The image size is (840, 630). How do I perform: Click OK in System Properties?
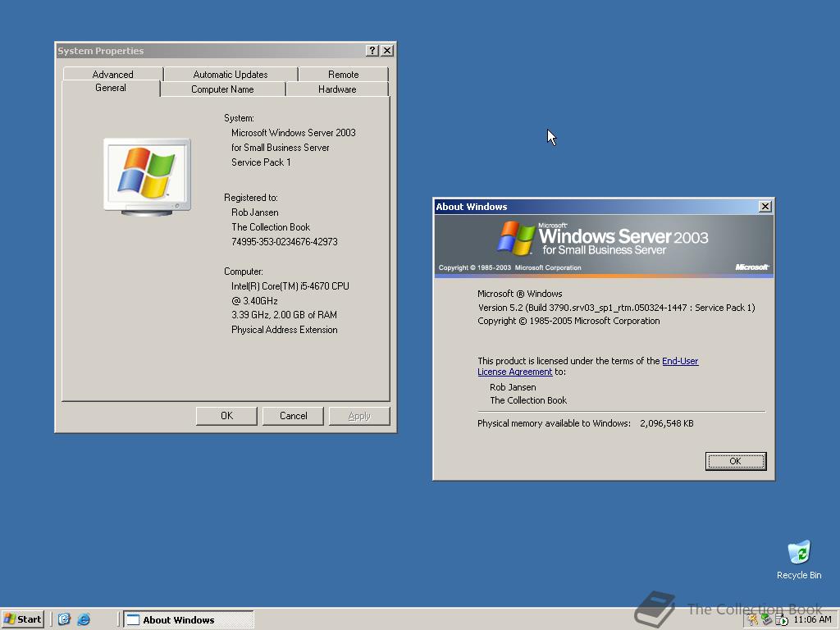point(226,416)
